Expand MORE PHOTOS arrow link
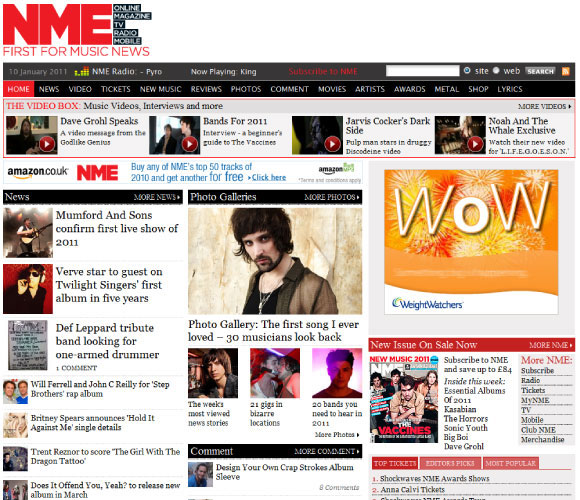This screenshot has width=580, height=500. click(x=332, y=197)
